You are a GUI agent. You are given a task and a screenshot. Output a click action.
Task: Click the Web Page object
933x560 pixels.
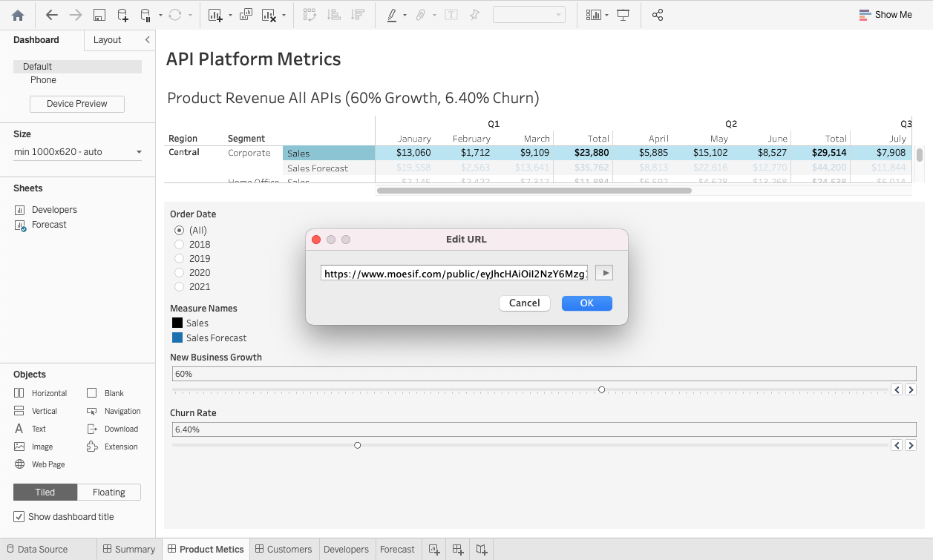point(39,464)
